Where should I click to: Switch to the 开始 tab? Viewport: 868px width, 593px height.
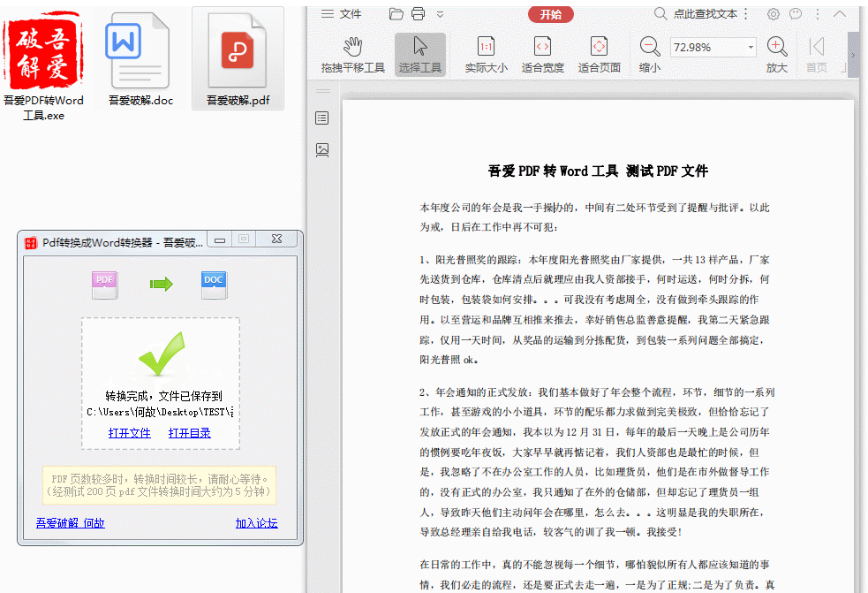[x=550, y=14]
